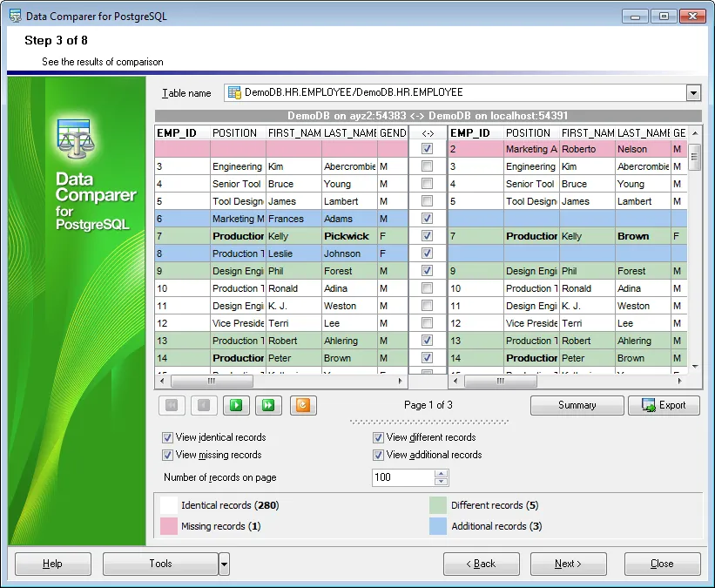This screenshot has height=588, width=715.
Task: Refresh the comparison results
Action: (300, 405)
